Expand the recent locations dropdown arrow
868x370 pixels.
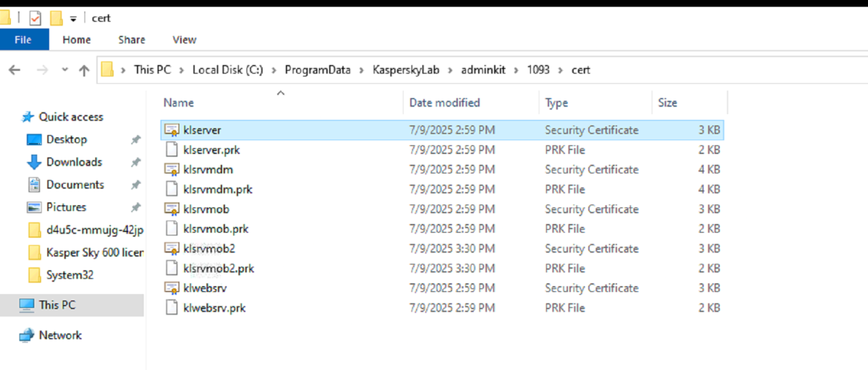click(64, 70)
